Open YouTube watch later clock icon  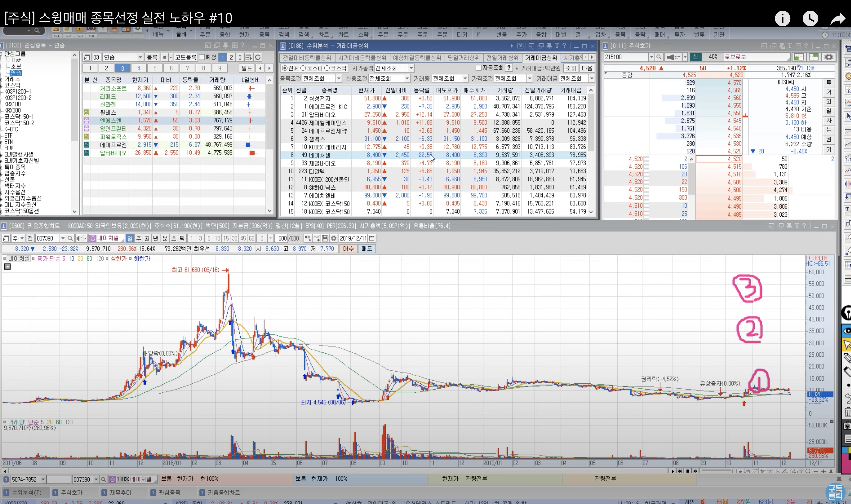tap(810, 18)
